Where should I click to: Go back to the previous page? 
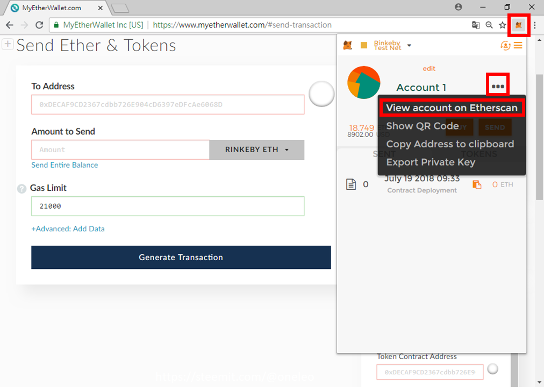pos(10,25)
